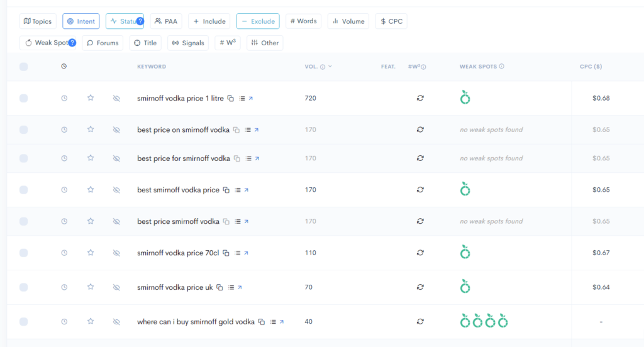Tick checkbox for best smirnoff vodka price
The width and height of the screenshot is (644, 347).
24,190
